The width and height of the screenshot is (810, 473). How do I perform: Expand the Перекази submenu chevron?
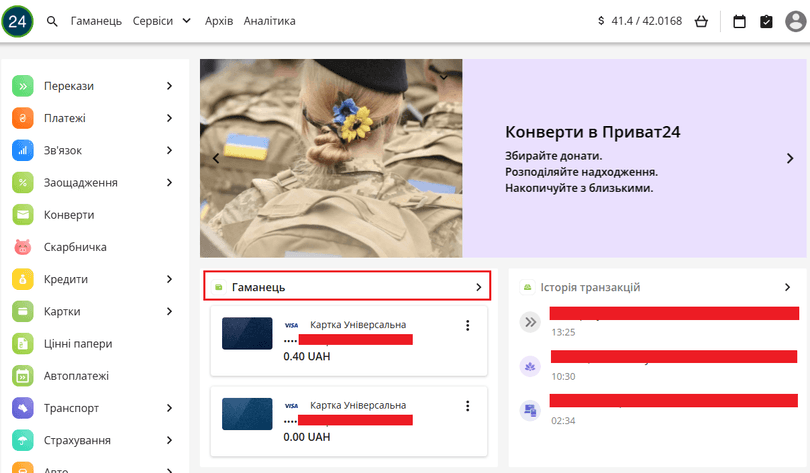tap(169, 86)
